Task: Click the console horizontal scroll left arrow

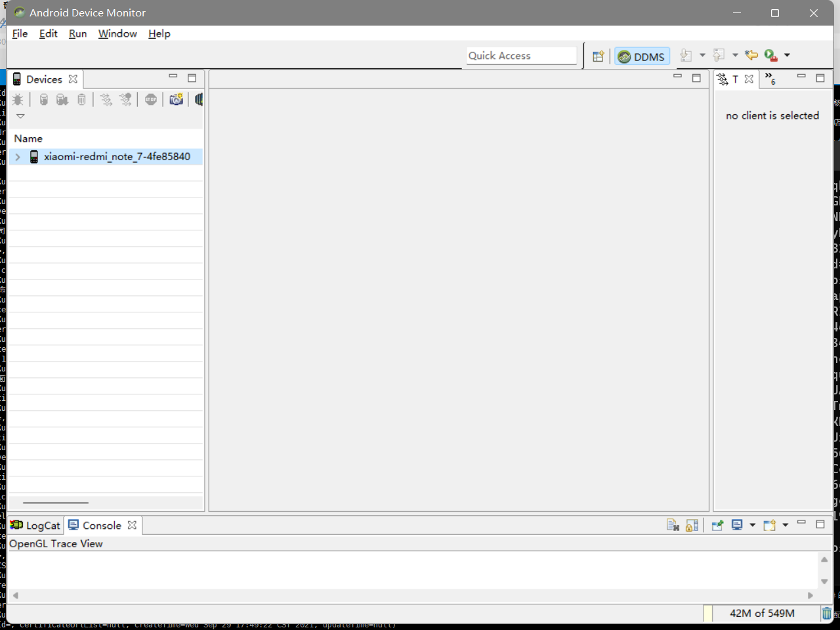Action: pyautogui.click(x=16, y=595)
